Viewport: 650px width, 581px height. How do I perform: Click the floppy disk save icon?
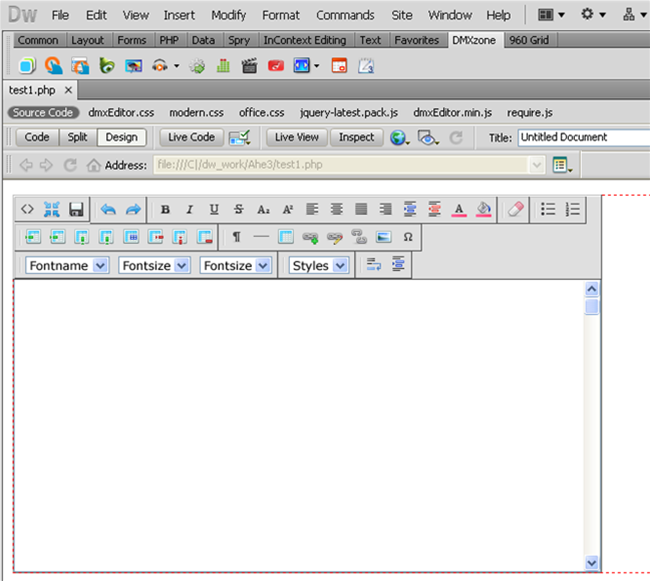76,209
